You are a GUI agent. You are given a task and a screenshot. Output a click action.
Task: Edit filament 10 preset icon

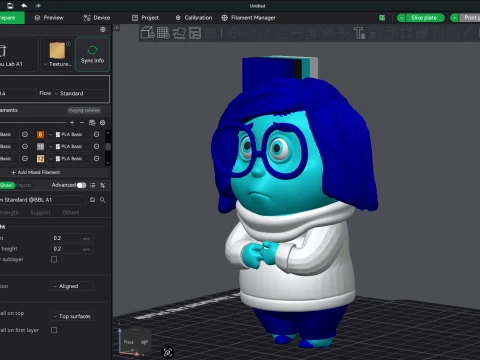click(96, 146)
